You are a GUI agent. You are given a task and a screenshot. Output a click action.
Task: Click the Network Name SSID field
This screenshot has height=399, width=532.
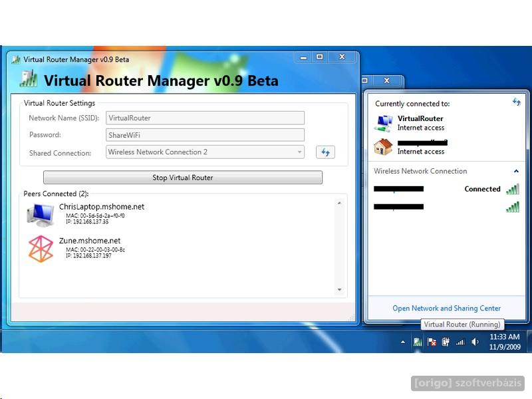205,118
